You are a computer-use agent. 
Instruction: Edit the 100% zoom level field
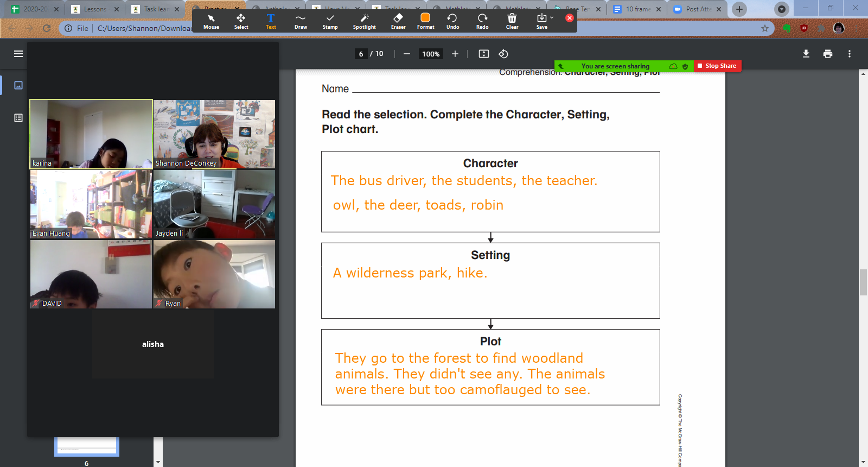[x=431, y=54]
